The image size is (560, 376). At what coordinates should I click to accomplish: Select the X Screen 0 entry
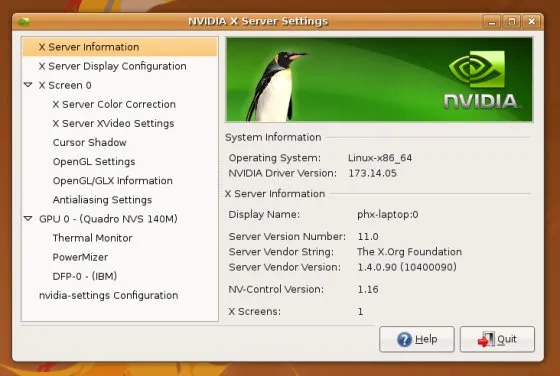point(65,85)
